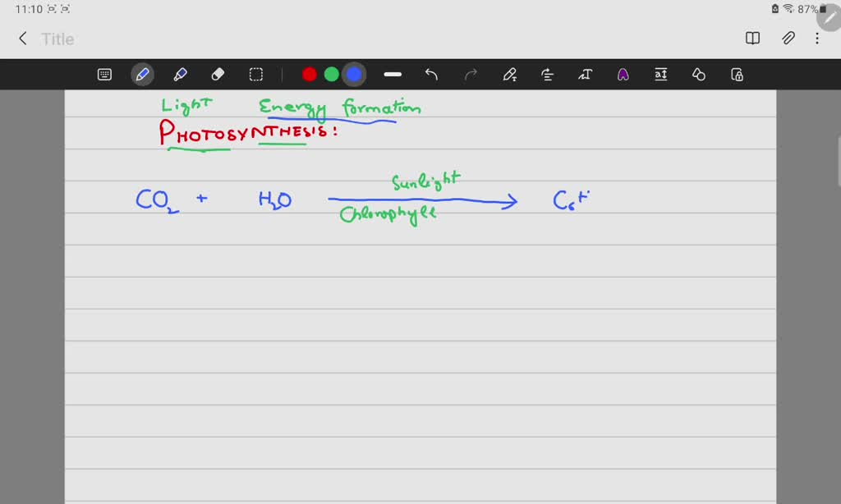The width and height of the screenshot is (841, 504).
Task: Choose the Lasso selection tool
Action: [256, 74]
